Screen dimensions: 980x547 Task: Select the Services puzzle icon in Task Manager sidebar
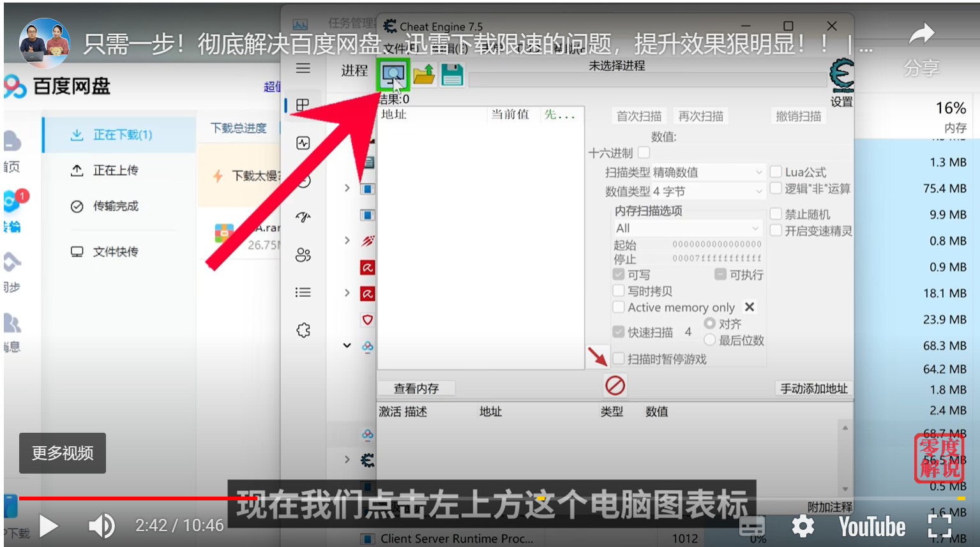tap(303, 330)
